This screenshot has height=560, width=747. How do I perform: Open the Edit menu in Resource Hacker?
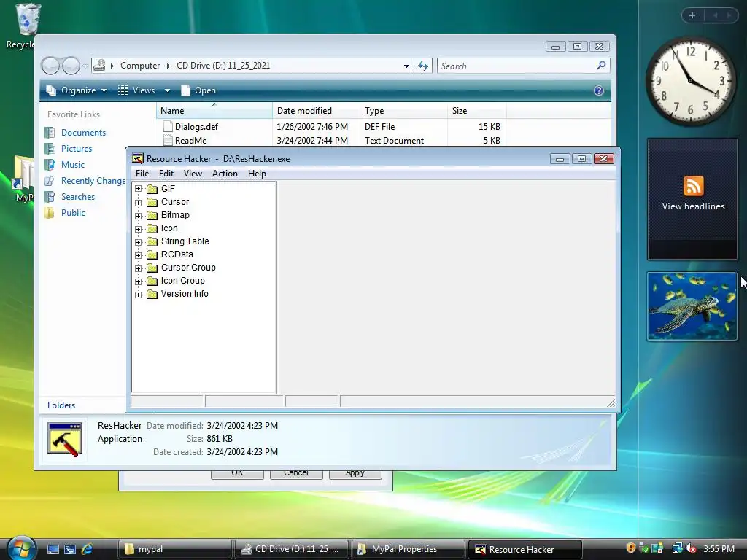[x=166, y=174]
